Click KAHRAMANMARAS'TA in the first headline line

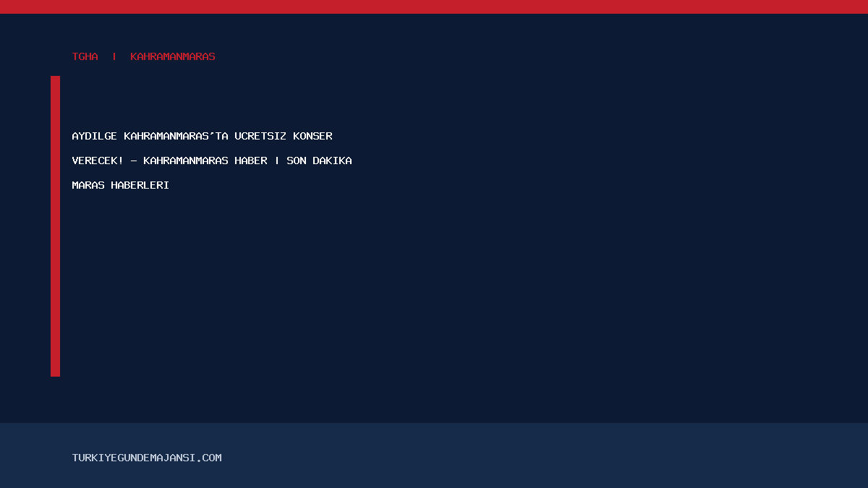click(x=176, y=136)
